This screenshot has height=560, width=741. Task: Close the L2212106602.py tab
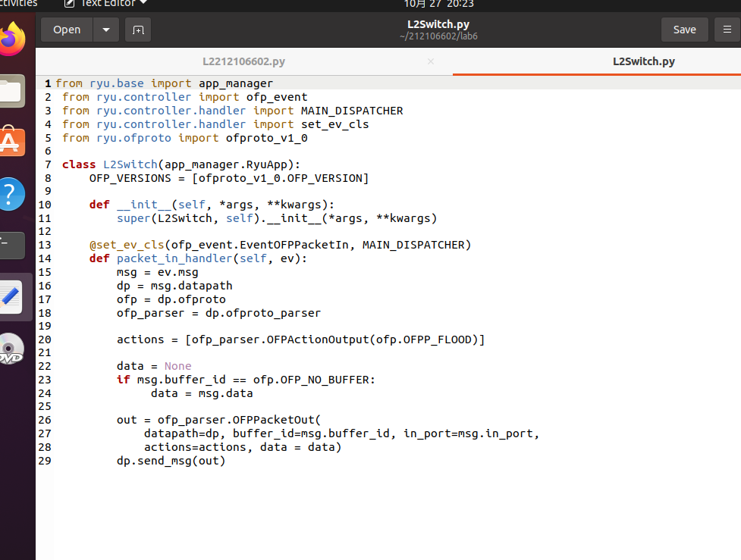(431, 61)
